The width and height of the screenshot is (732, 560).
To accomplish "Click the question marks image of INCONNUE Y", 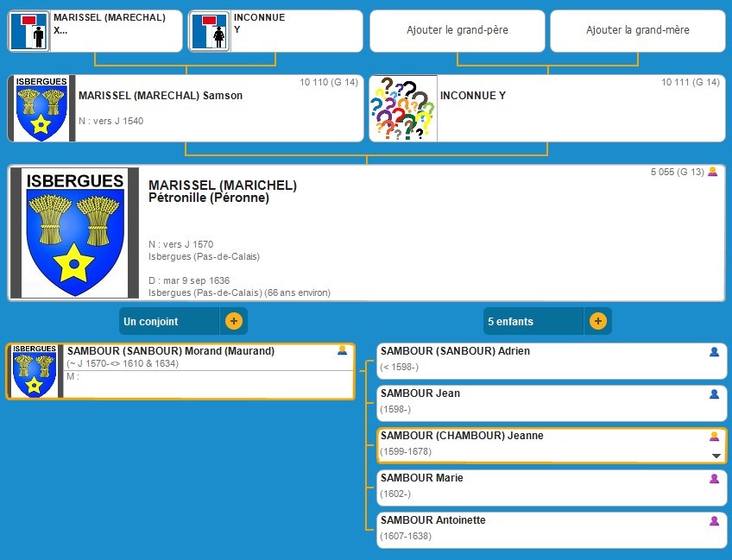I will [403, 109].
